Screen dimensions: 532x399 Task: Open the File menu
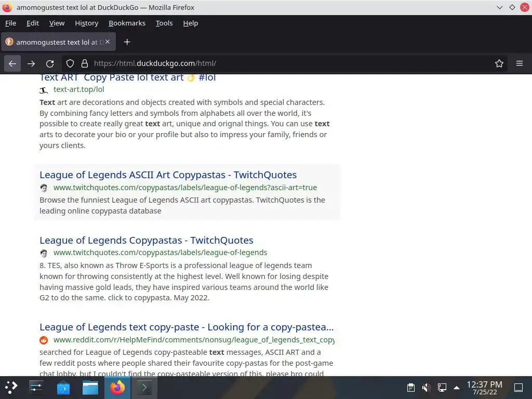click(x=10, y=23)
